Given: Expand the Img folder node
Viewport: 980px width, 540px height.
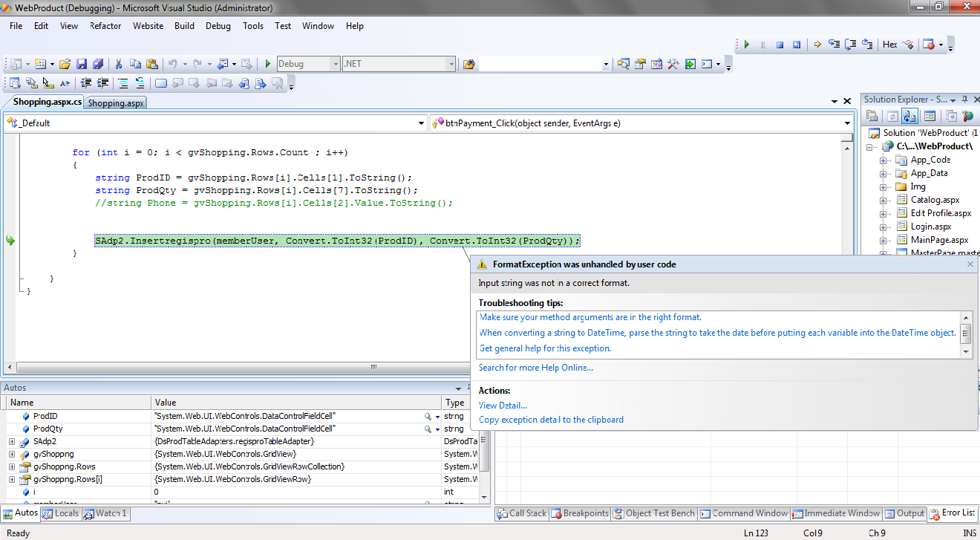Looking at the screenshot, I should [883, 187].
